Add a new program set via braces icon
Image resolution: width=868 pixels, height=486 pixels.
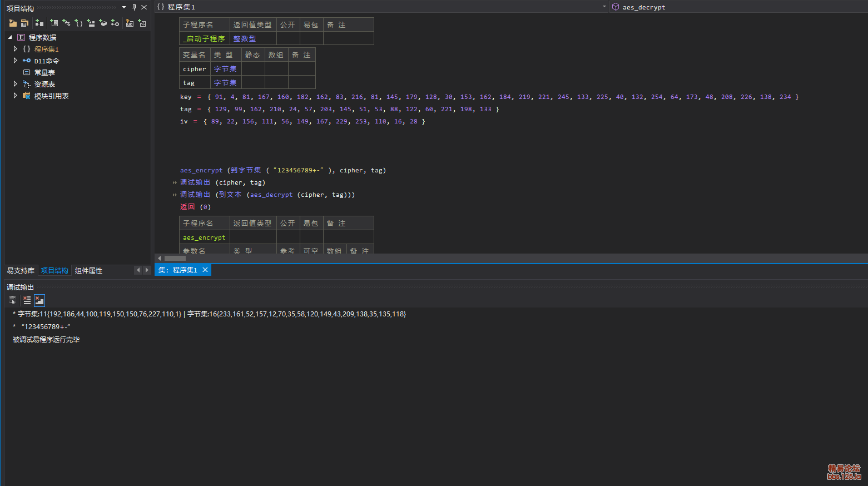click(x=78, y=23)
